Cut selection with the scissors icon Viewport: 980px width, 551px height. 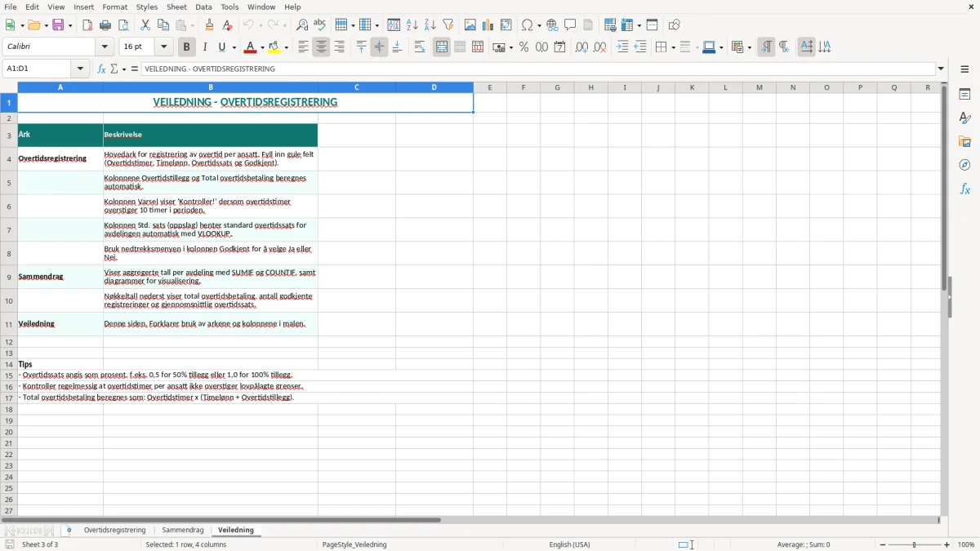click(x=145, y=25)
